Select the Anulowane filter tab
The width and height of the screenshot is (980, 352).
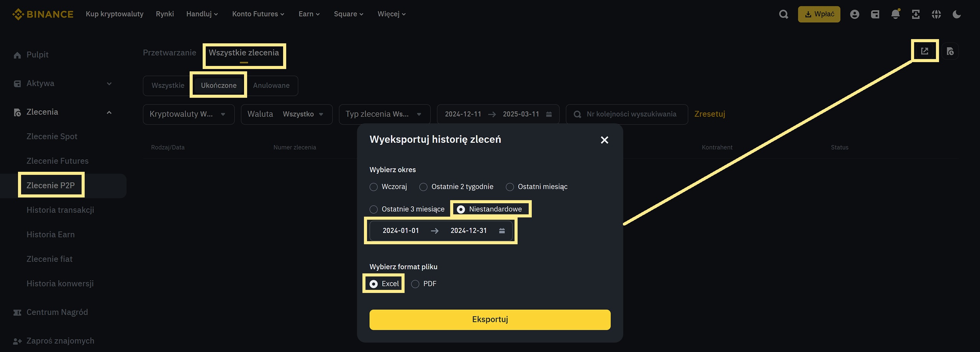(x=271, y=86)
